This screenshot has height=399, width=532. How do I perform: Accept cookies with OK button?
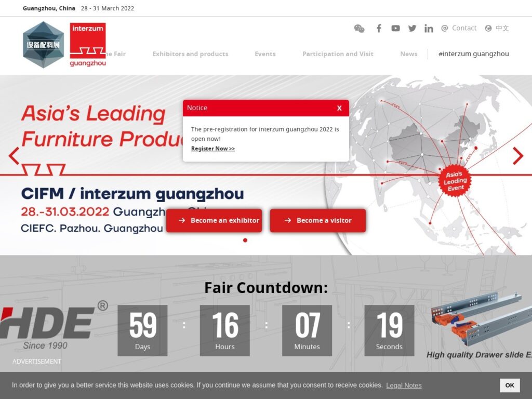(x=510, y=385)
